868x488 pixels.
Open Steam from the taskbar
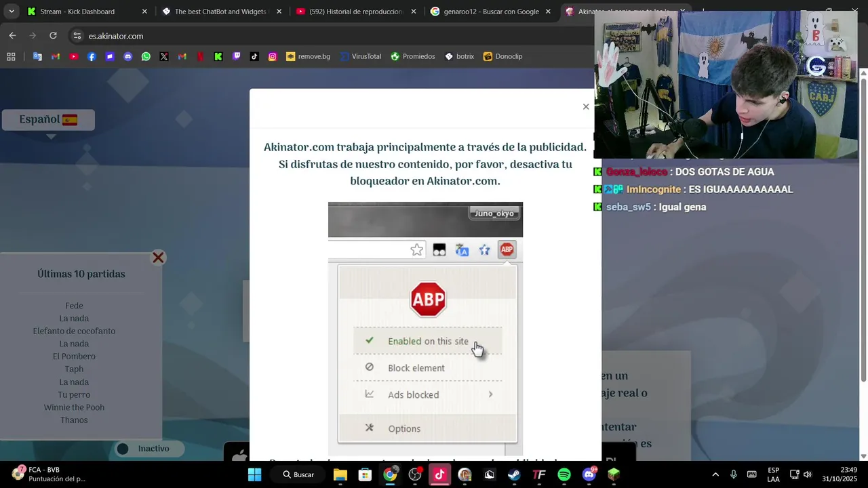click(x=514, y=474)
